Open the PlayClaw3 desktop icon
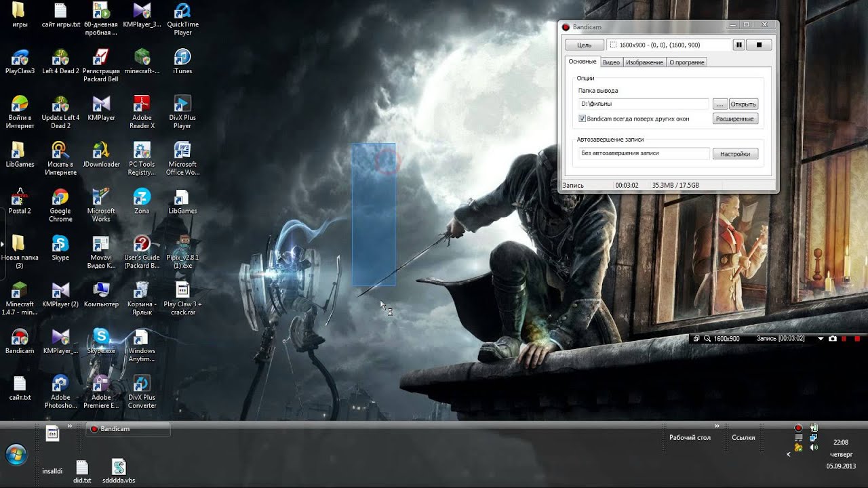Screen dimensions: 868x488 click(20, 61)
